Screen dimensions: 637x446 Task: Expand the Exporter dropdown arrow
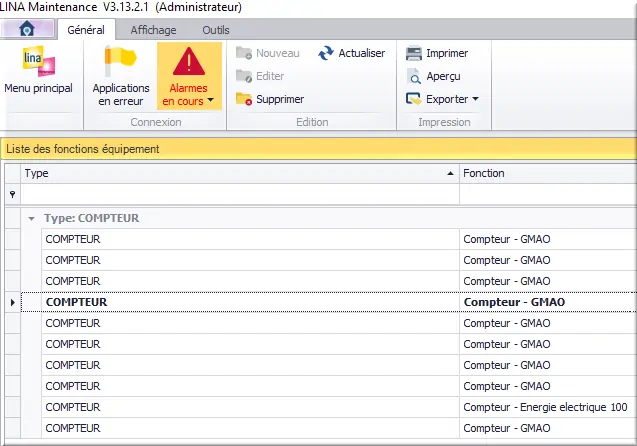475,99
